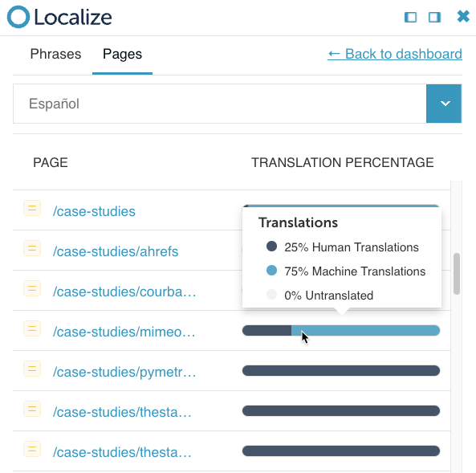Open the /case-studies/pymetr… page link
This screenshot has height=473, width=476.
point(124,372)
